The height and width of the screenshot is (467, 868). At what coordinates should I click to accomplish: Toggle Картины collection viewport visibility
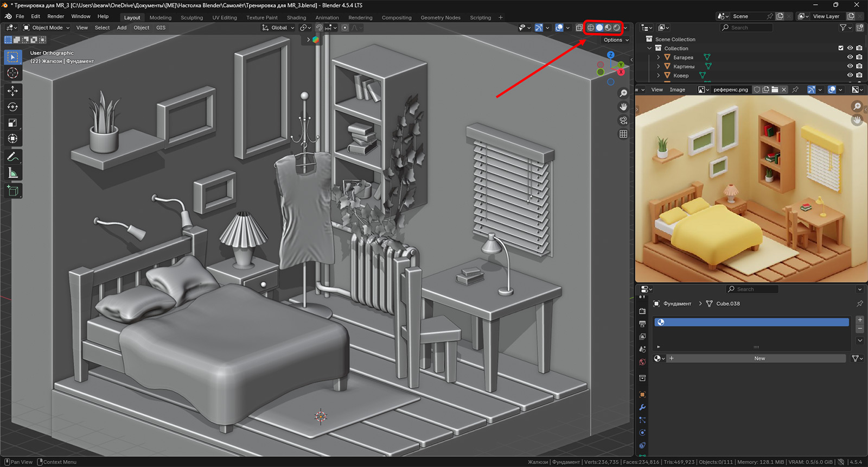850,66
